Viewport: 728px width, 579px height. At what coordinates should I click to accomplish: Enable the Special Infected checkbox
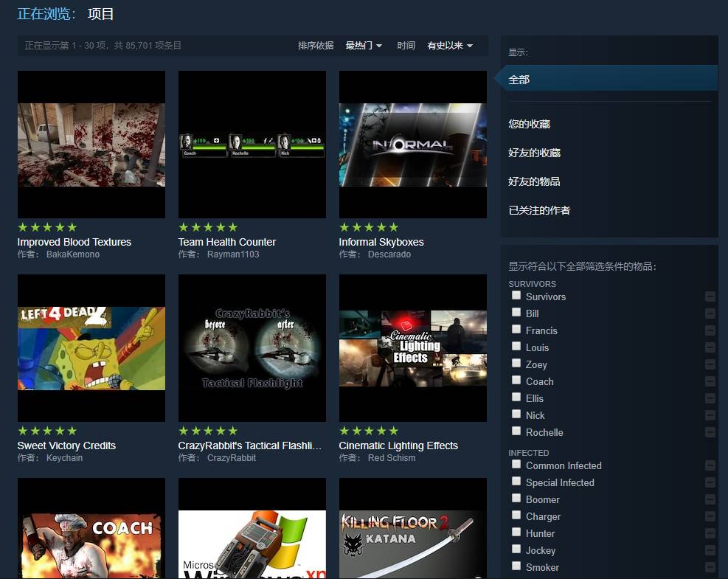[x=516, y=482]
